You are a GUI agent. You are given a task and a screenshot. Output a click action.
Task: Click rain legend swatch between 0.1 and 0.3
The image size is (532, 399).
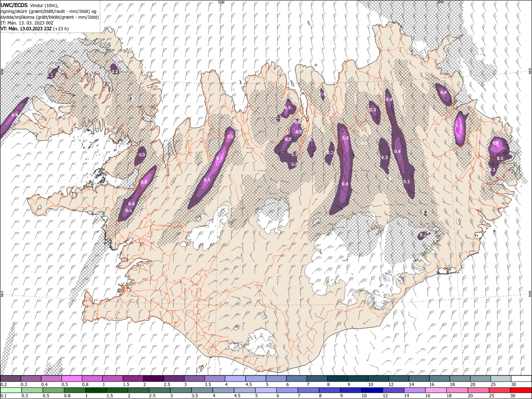coord(11,390)
